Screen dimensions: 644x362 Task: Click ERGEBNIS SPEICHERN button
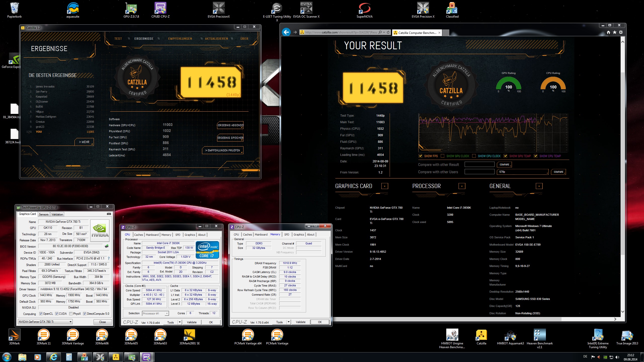(230, 138)
